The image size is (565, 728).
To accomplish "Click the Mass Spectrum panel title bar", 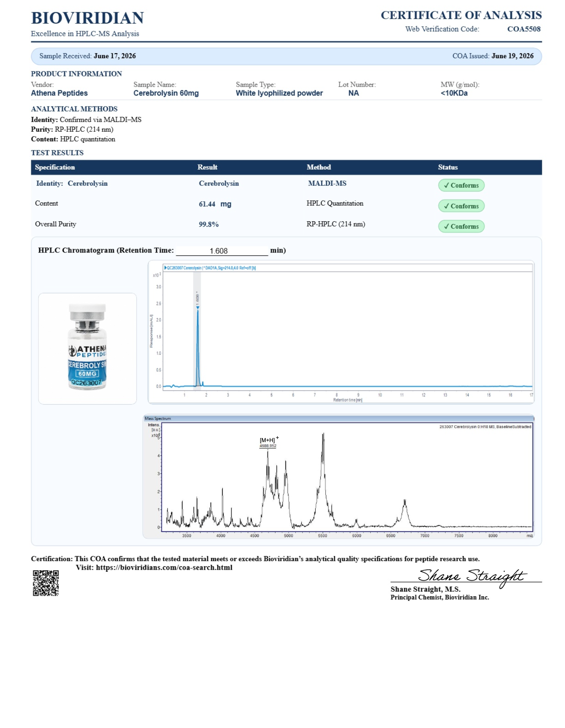I will tap(339, 418).
